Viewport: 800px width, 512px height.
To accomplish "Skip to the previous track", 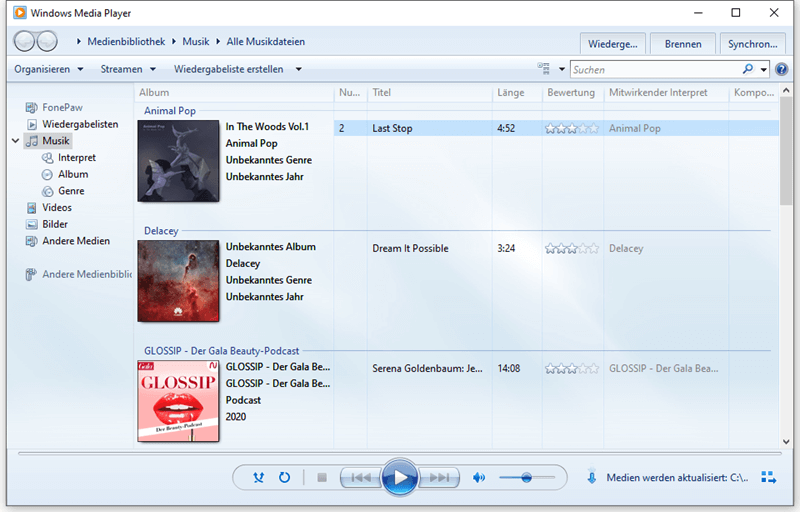I will tap(361, 477).
